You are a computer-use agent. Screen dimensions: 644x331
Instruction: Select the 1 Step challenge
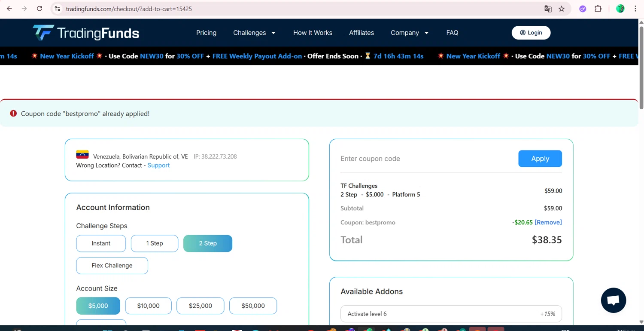(155, 243)
